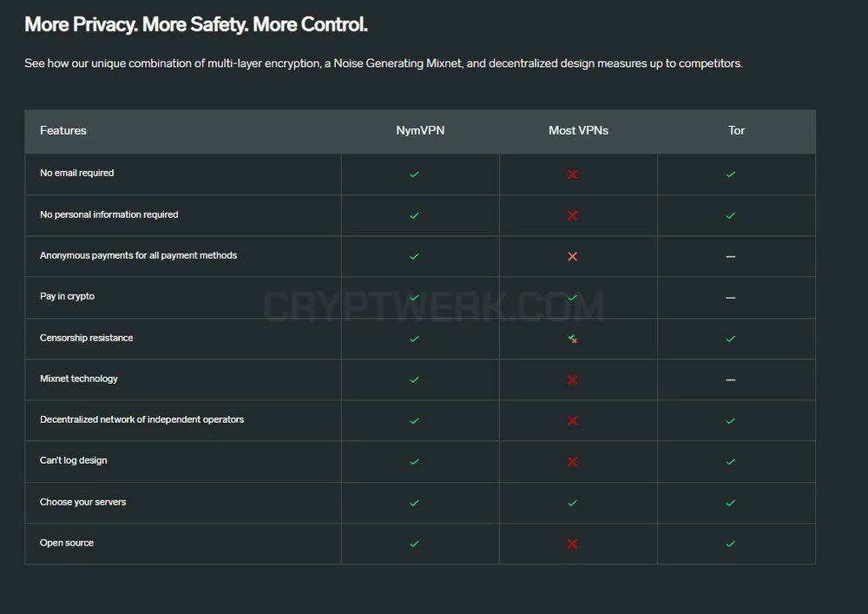
Task: Click the Features column header
Action: tap(63, 130)
